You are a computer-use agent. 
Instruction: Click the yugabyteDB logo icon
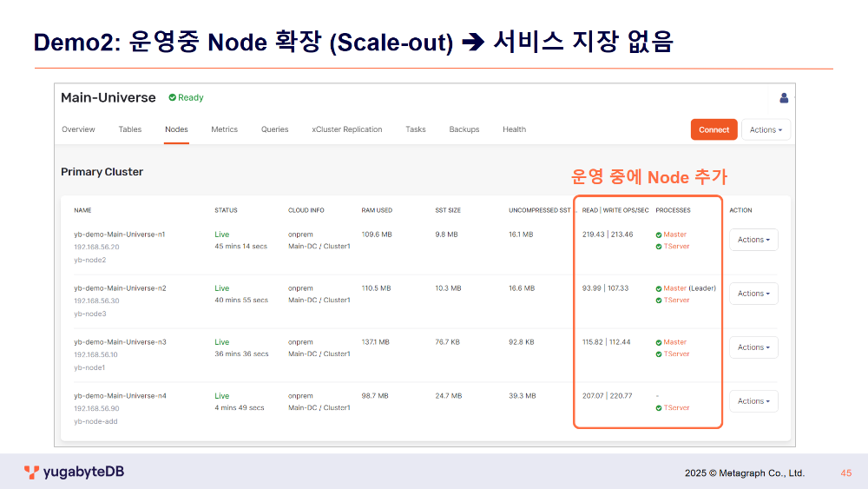coord(31,472)
